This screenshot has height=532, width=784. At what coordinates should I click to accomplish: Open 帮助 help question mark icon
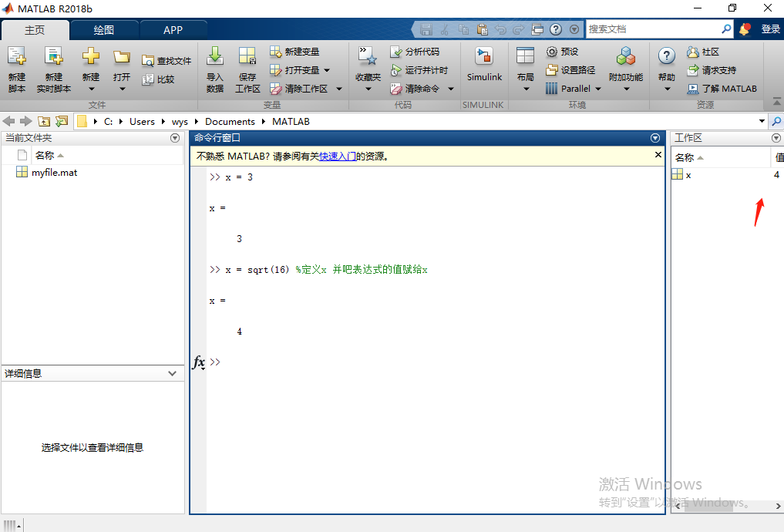tap(667, 56)
